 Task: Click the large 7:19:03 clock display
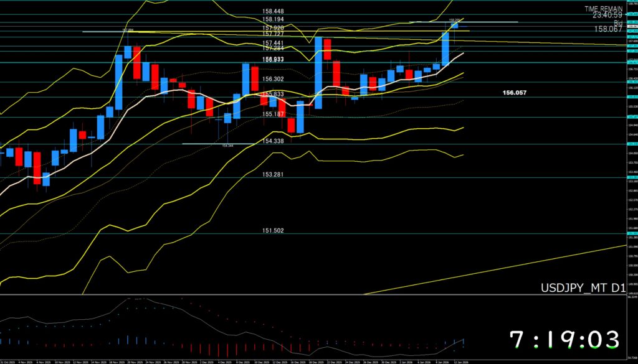pyautogui.click(x=564, y=340)
